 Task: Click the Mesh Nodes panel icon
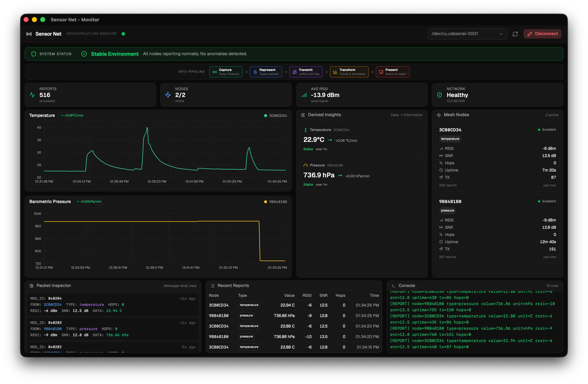(x=439, y=115)
